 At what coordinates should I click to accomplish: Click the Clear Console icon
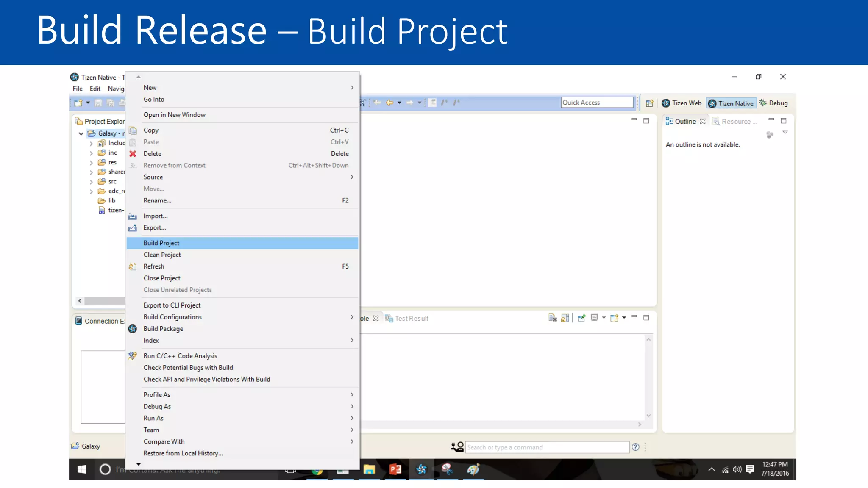click(x=552, y=318)
